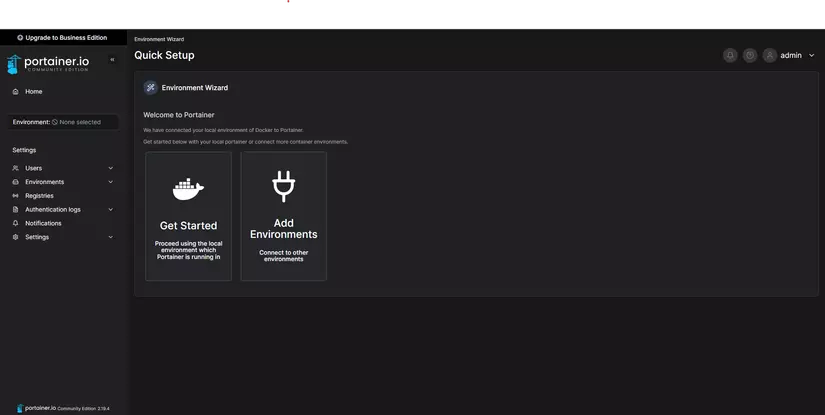Click the admin user avatar icon
This screenshot has height=415, width=825.
[770, 56]
